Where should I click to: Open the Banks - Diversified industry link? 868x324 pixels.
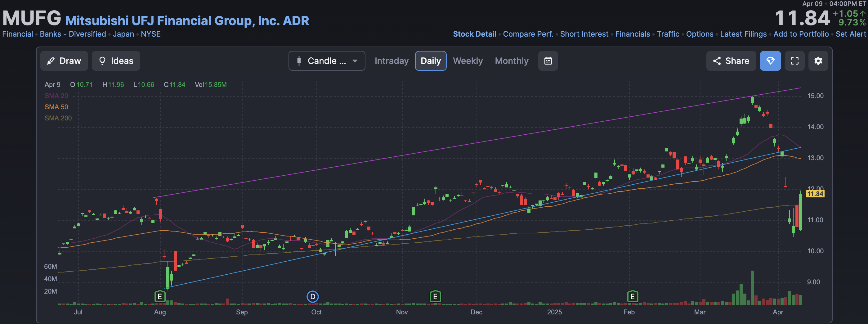73,34
